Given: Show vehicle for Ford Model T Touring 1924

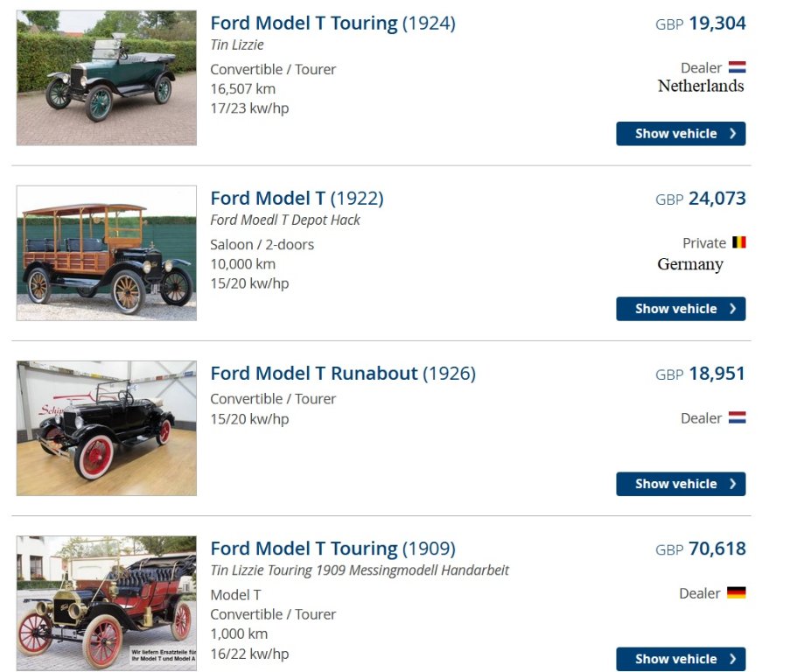Looking at the screenshot, I should tap(681, 134).
